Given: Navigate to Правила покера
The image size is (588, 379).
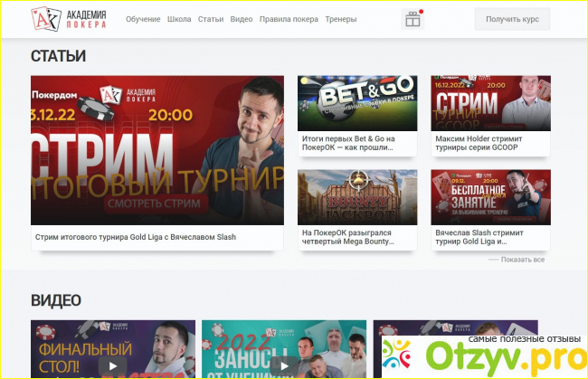Looking at the screenshot, I should pos(289,19).
